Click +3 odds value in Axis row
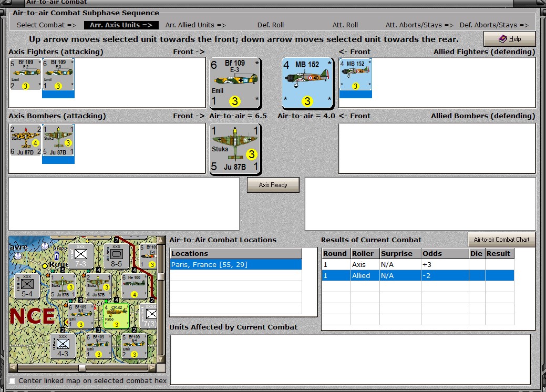Viewport: 546px width, 392px height. (445, 265)
